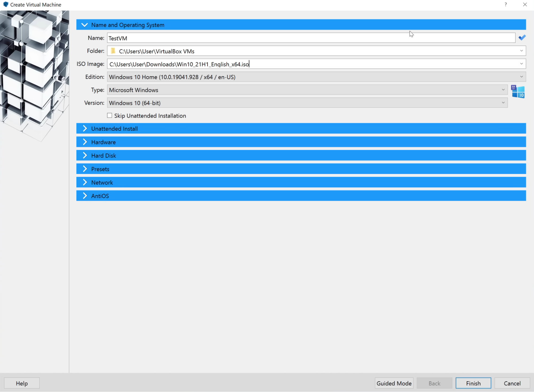534x392 pixels.
Task: Expand the Hard Disk section
Action: (x=301, y=155)
